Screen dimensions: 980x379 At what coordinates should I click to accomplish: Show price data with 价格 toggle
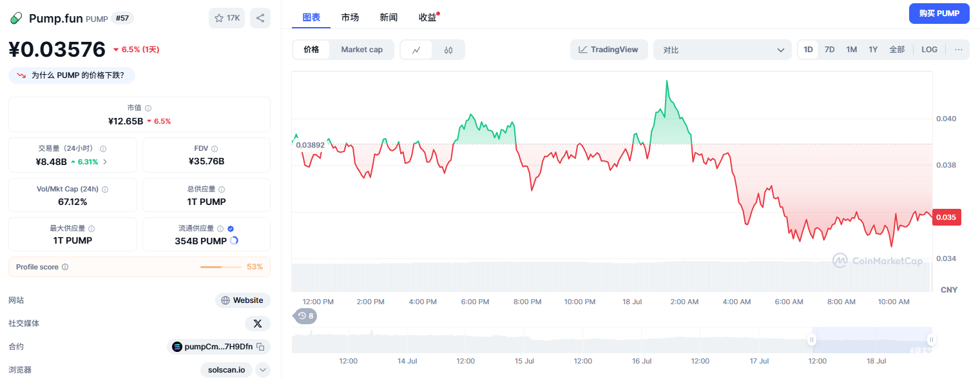[x=311, y=50]
